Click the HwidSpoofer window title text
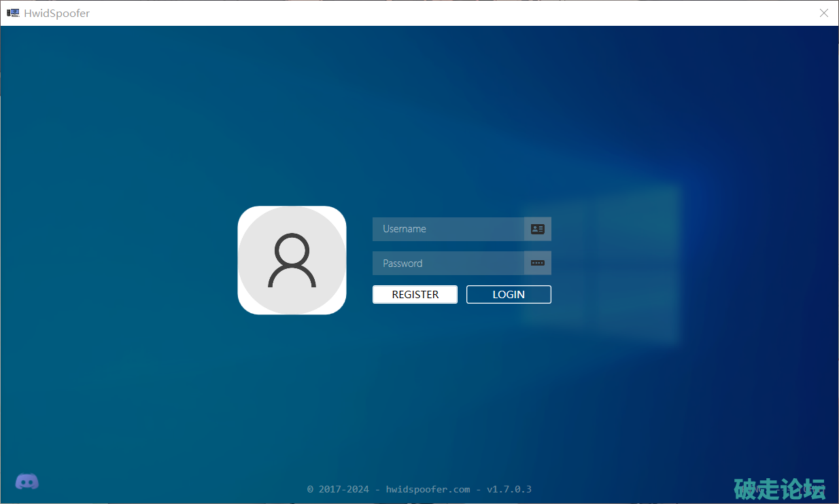Screen dimensions: 839x504 pyautogui.click(x=56, y=14)
